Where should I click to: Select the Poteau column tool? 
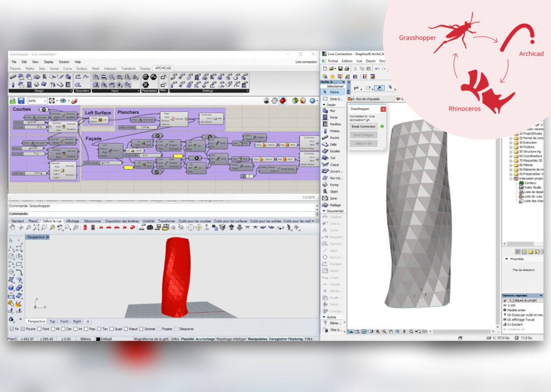[331, 131]
